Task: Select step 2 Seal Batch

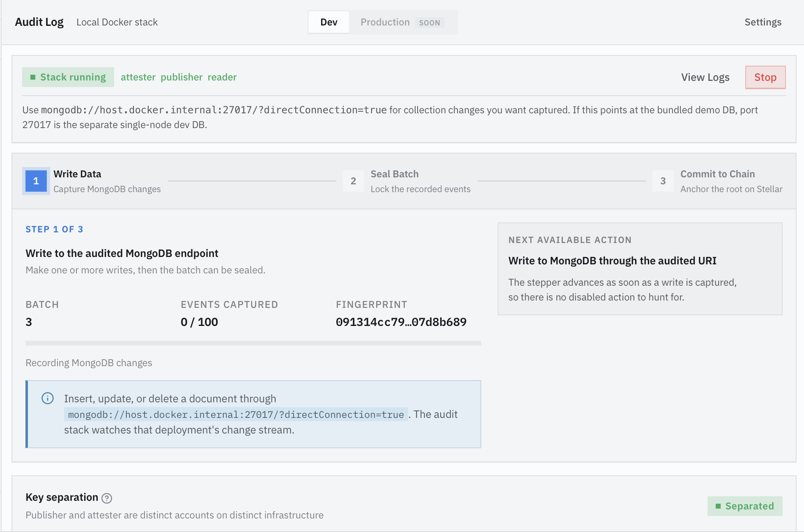Action: tap(407, 181)
